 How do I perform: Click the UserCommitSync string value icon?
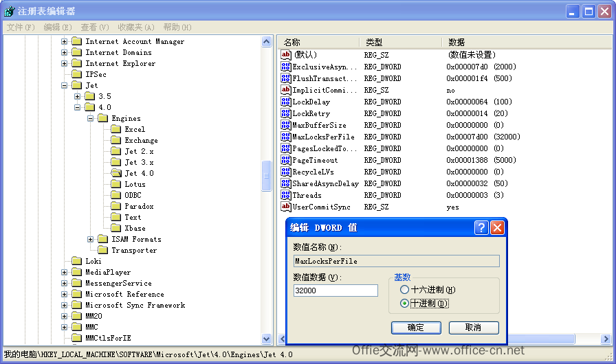point(285,207)
